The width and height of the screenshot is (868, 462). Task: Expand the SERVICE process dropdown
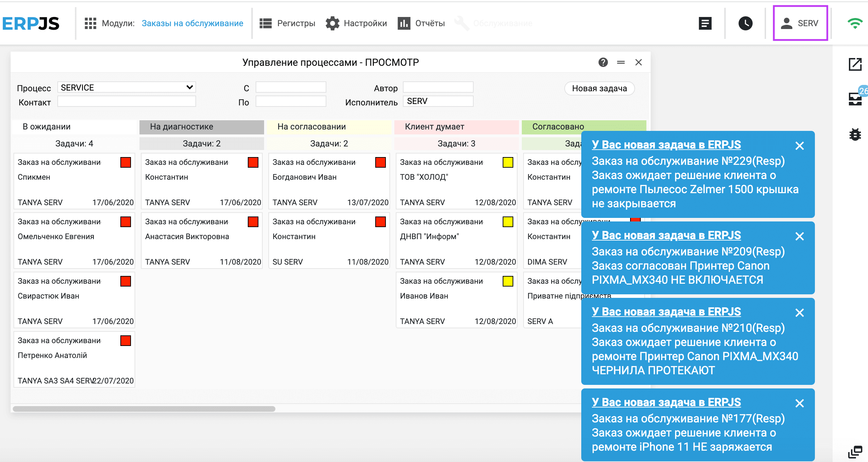pyautogui.click(x=126, y=87)
